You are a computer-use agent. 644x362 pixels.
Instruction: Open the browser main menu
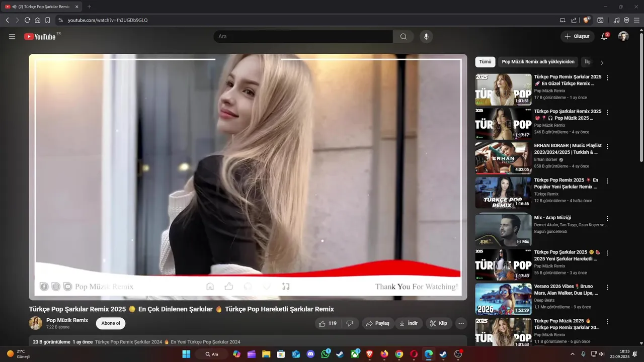tap(637, 20)
